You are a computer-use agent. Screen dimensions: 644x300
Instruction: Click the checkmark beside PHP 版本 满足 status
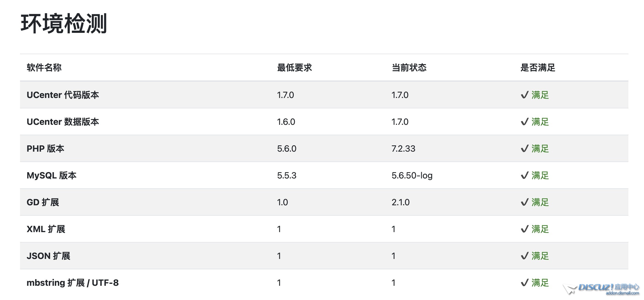coord(525,149)
